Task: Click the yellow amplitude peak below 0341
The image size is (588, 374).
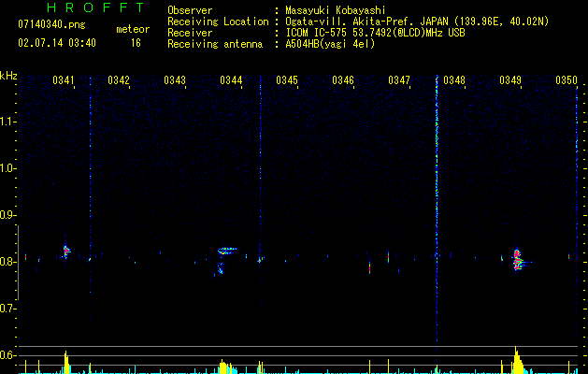Action: point(66,363)
